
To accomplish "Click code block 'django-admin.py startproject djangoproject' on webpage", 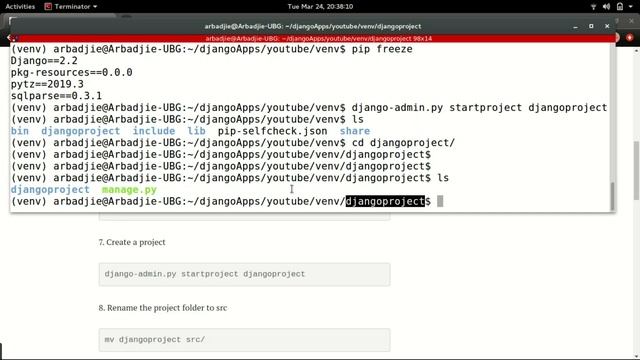I will coord(244,274).
